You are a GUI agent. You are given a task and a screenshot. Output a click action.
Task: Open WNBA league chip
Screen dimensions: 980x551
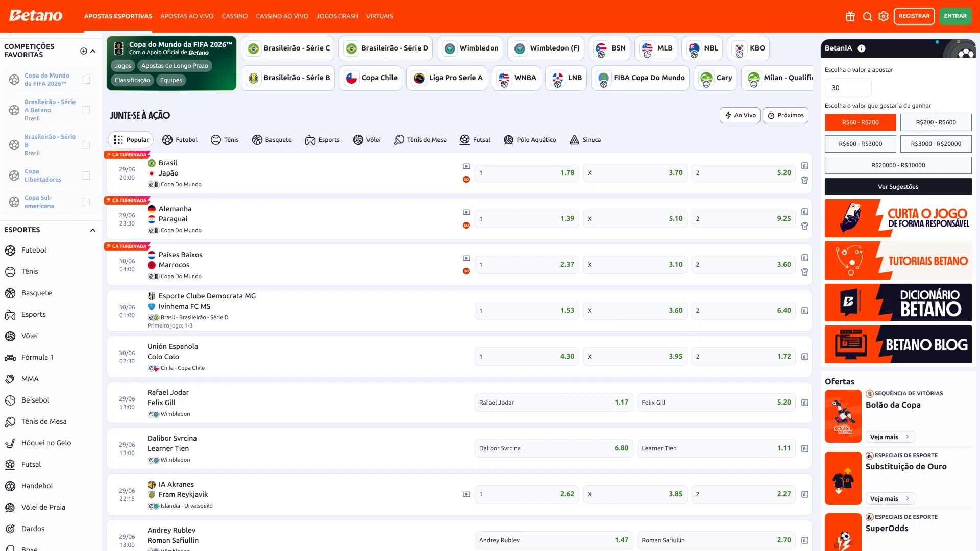coord(516,78)
